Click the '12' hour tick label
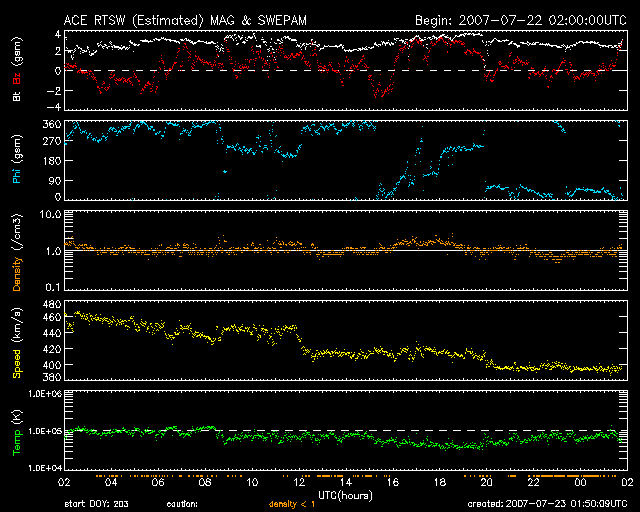 [x=299, y=482]
